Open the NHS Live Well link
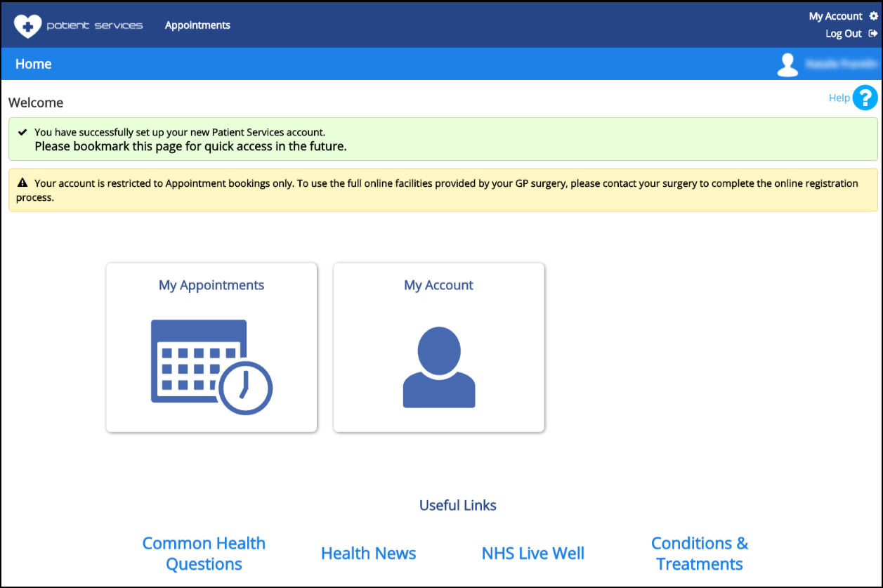The image size is (883, 588). [532, 554]
